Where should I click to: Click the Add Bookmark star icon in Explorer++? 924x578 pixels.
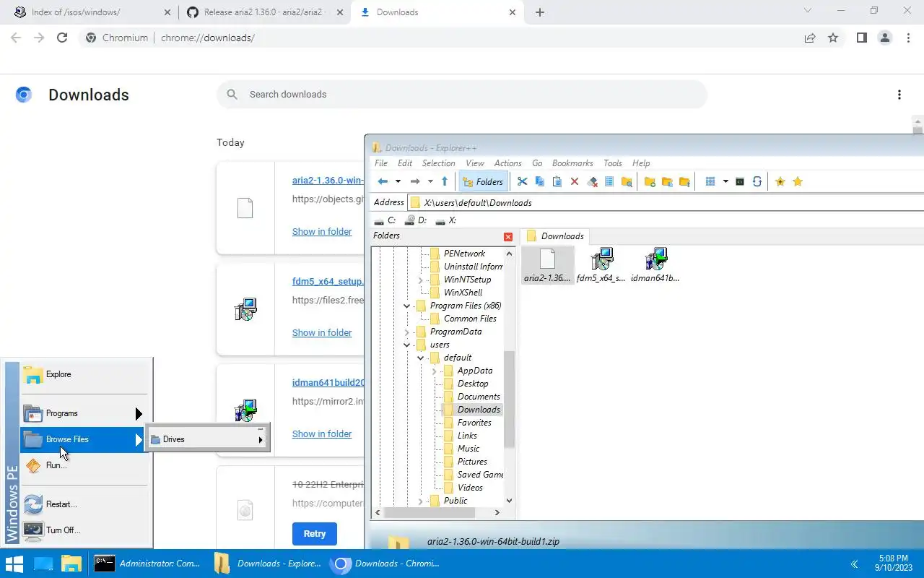point(780,181)
